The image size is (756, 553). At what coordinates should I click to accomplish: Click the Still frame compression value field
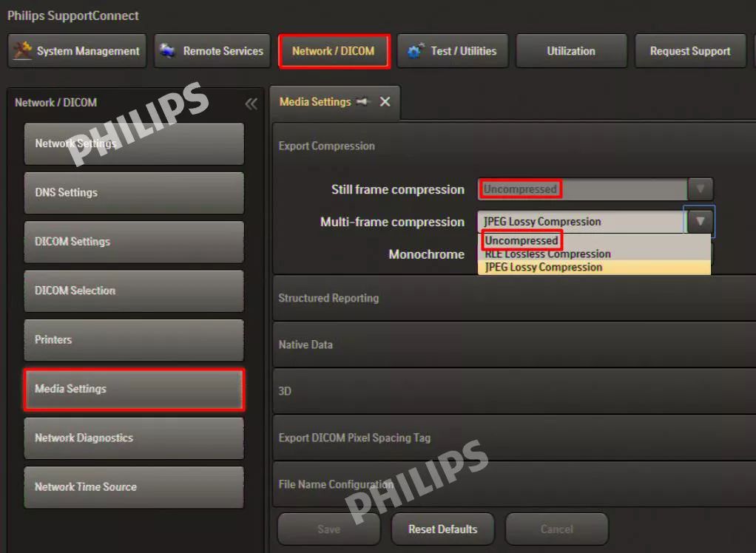tap(582, 189)
